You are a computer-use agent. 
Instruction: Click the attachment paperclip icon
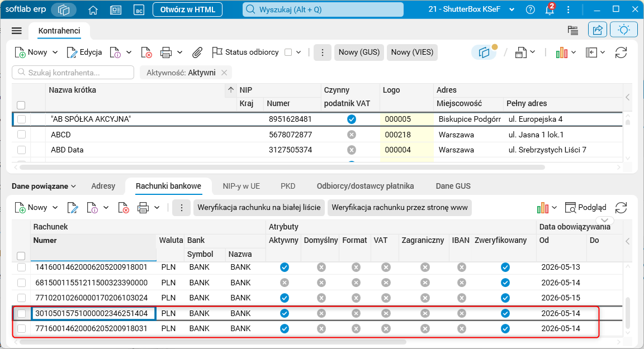[x=197, y=52]
